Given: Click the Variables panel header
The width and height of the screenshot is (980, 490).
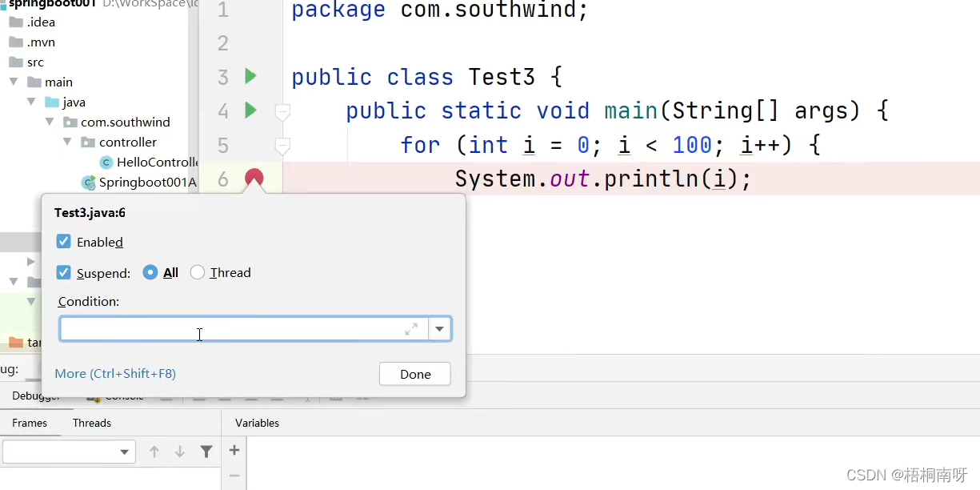Looking at the screenshot, I should point(257,423).
